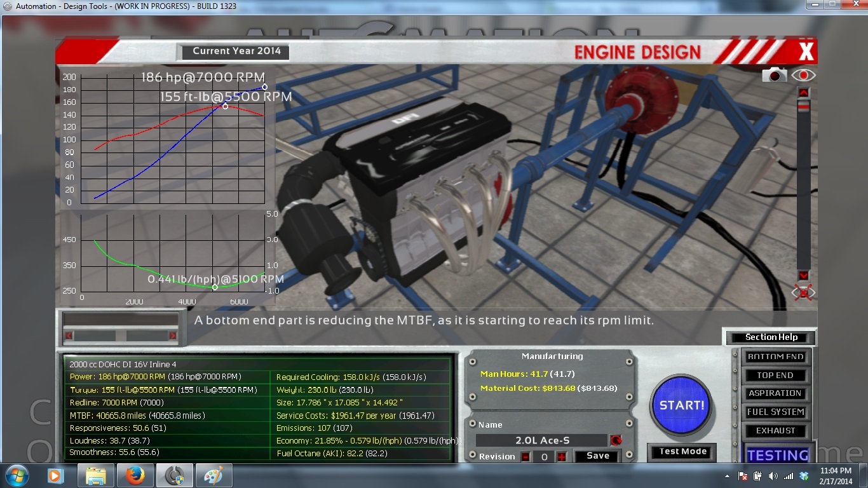
Task: Click the zoom slider down arrow
Action: (x=804, y=275)
